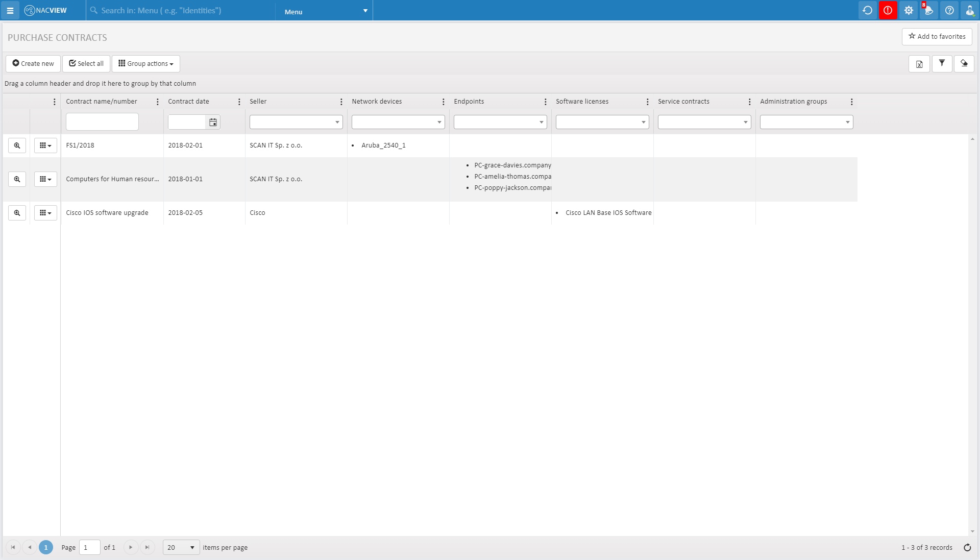The image size is (980, 560).
Task: Click Add to favorites button
Action: 937,36
